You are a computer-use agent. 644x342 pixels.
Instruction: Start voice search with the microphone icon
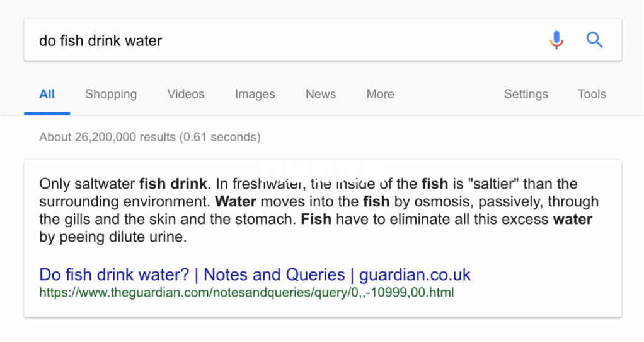556,40
